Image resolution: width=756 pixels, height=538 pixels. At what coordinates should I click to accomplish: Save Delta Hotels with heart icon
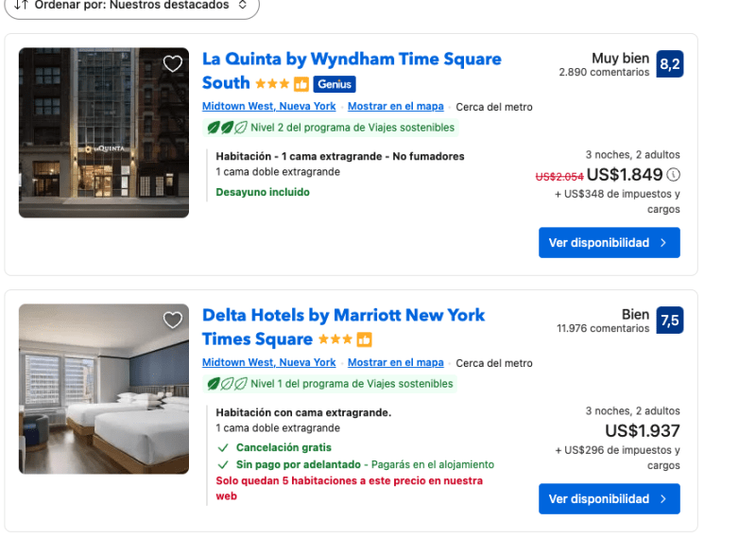tap(172, 320)
